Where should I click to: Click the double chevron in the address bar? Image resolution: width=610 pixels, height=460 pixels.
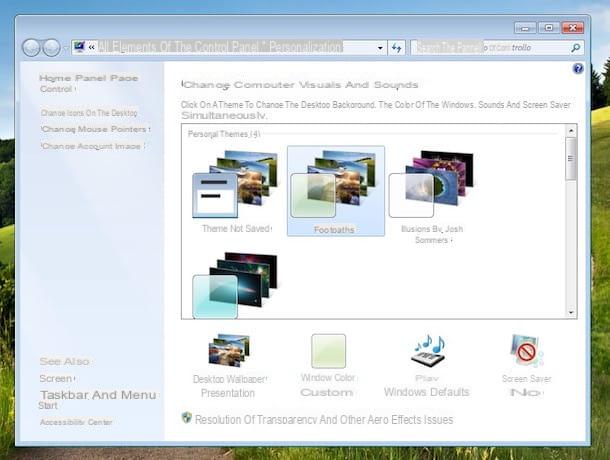[92, 47]
